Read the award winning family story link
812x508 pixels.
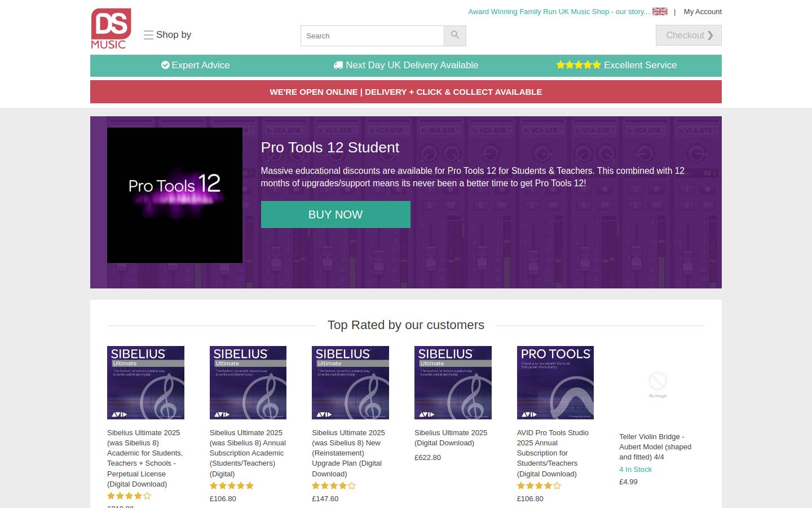(559, 11)
